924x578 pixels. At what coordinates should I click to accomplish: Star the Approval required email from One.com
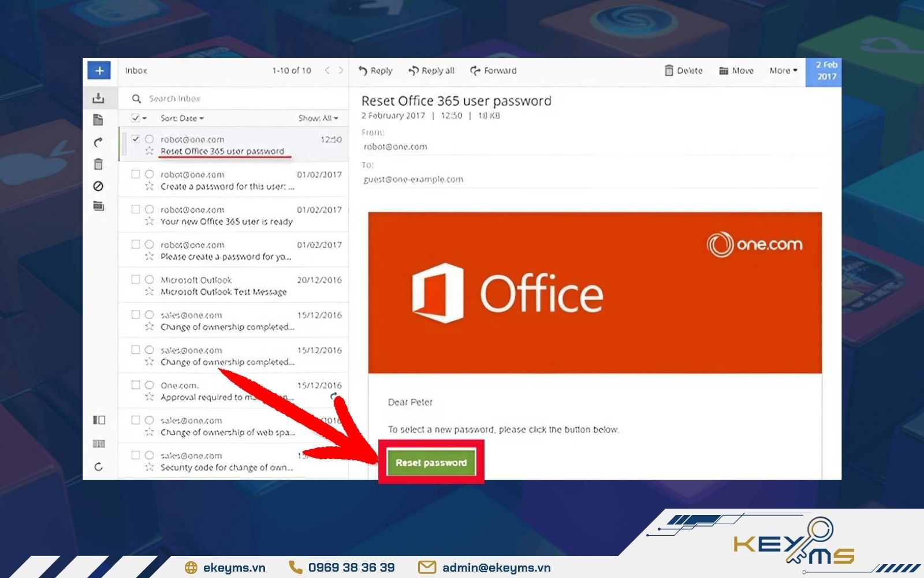pos(149,397)
